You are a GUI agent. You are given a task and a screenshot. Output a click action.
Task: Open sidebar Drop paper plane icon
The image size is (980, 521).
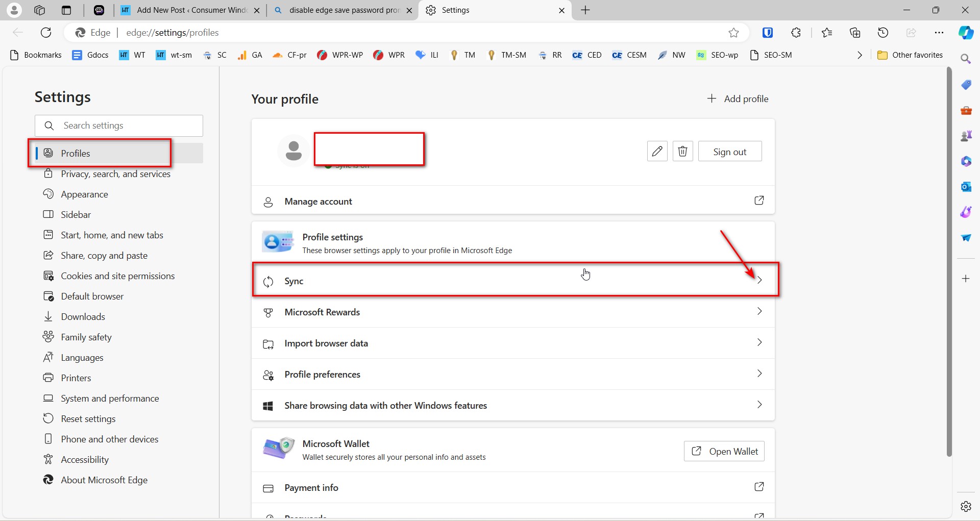[x=966, y=238]
